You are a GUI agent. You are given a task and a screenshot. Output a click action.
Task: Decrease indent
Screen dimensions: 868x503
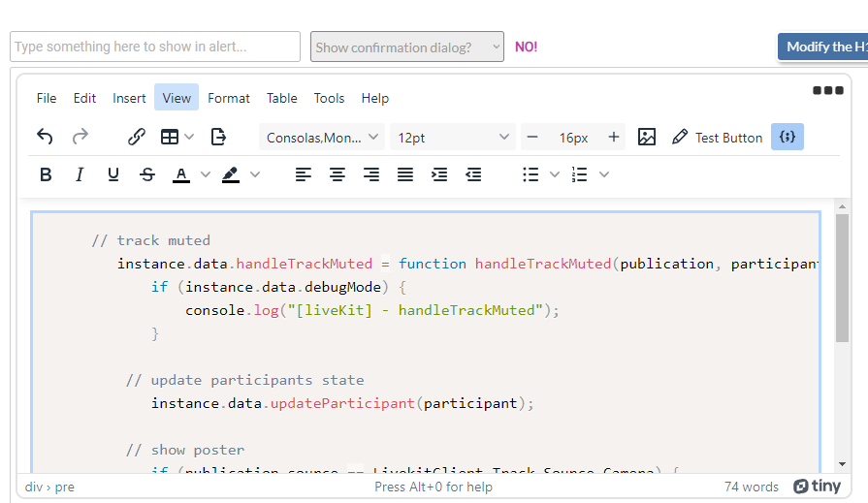click(x=473, y=174)
